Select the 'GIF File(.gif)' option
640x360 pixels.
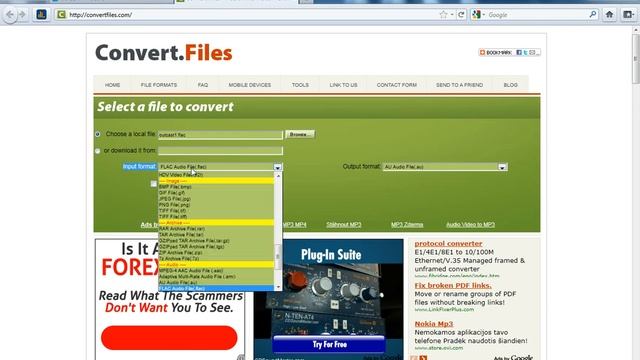click(216, 193)
